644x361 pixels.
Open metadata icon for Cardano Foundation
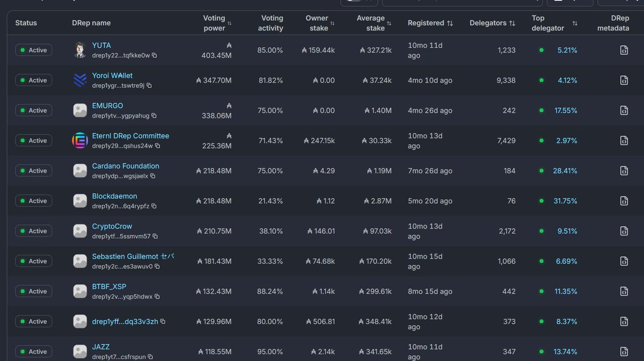[x=624, y=171]
